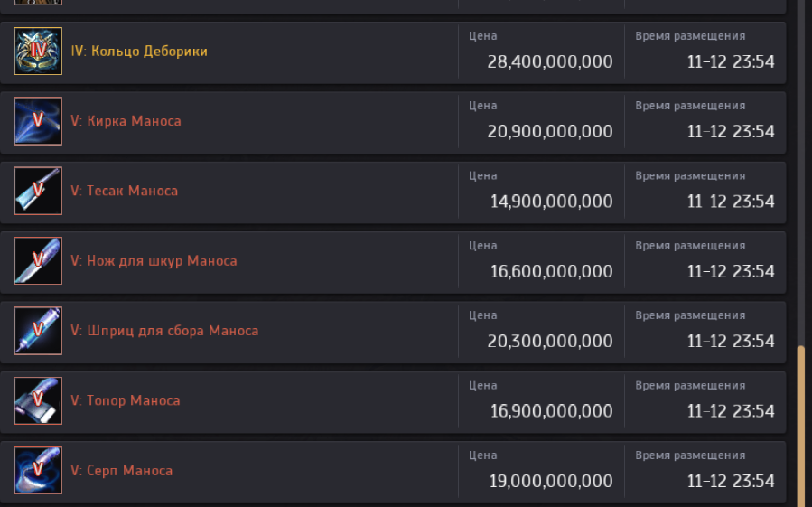Select the V: Нож для шкур Маноса name
This screenshot has height=507, width=812.
coord(154,261)
